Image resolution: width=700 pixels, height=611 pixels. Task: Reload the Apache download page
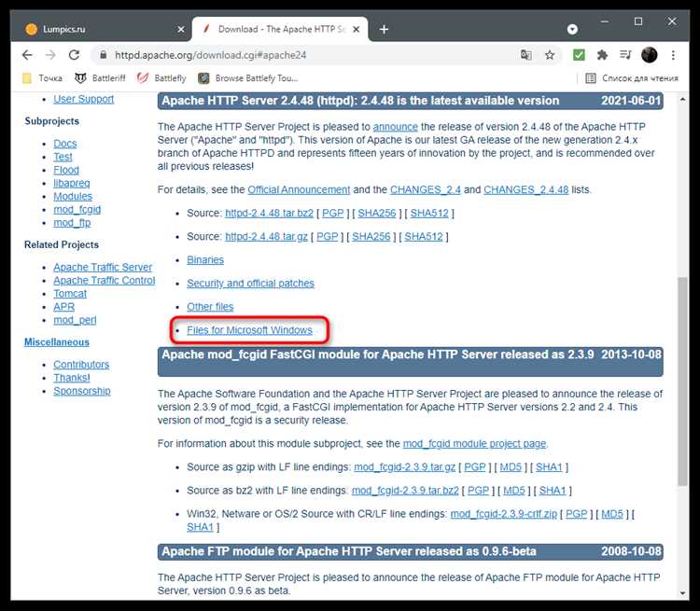(x=74, y=55)
